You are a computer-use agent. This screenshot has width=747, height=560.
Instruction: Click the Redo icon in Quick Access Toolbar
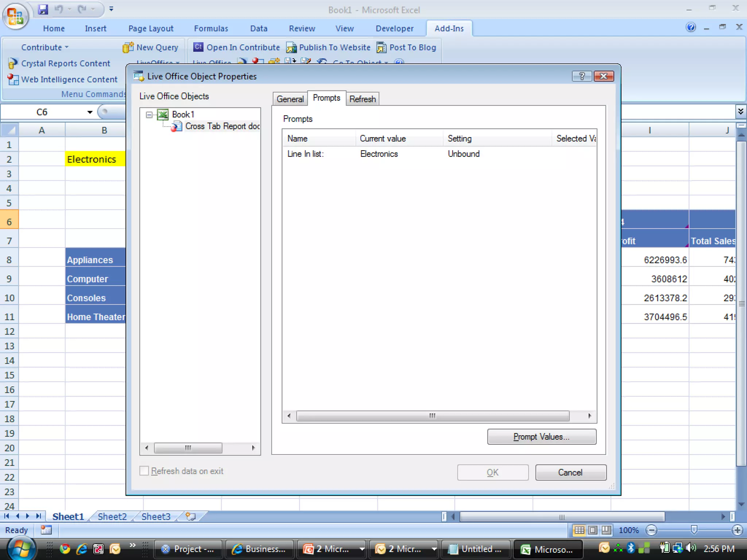point(82,9)
